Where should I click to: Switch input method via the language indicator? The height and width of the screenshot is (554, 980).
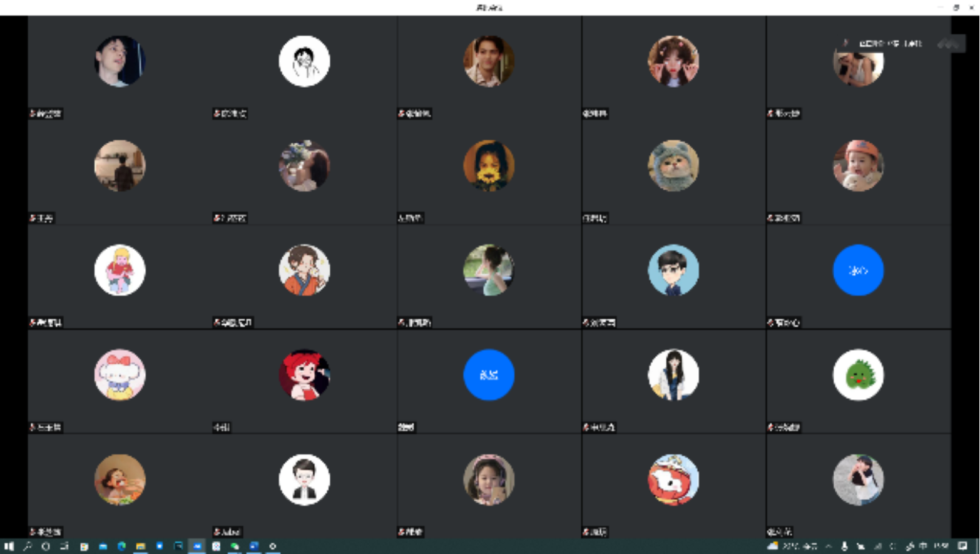(923, 546)
